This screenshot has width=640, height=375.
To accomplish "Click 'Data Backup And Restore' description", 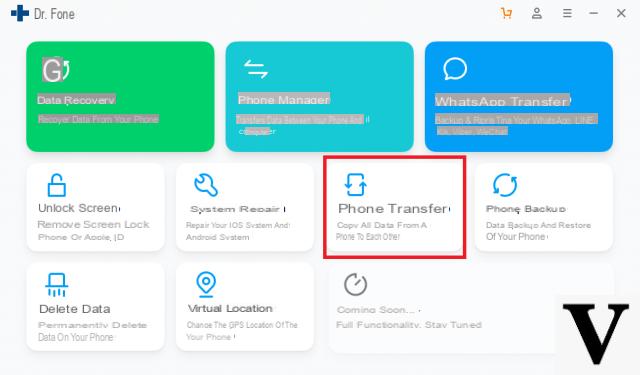I will [538, 225].
